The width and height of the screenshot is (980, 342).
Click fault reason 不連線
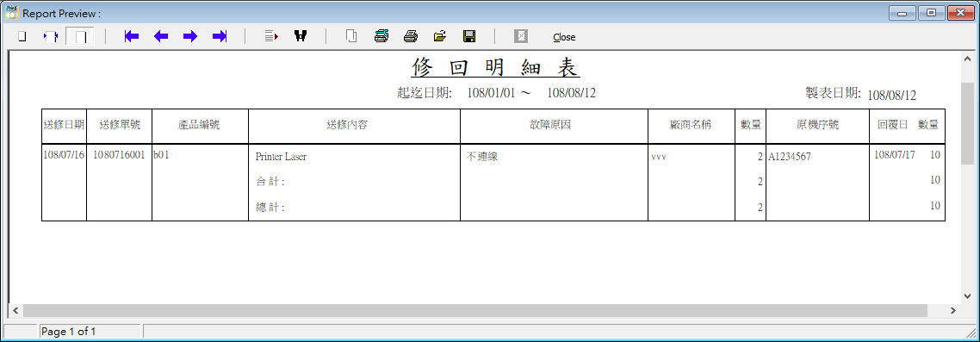482,156
